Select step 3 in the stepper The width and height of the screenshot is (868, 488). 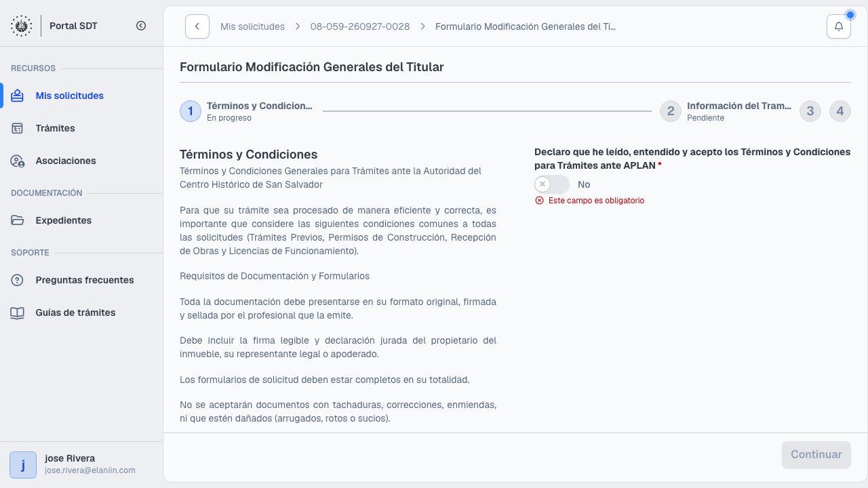coord(810,111)
